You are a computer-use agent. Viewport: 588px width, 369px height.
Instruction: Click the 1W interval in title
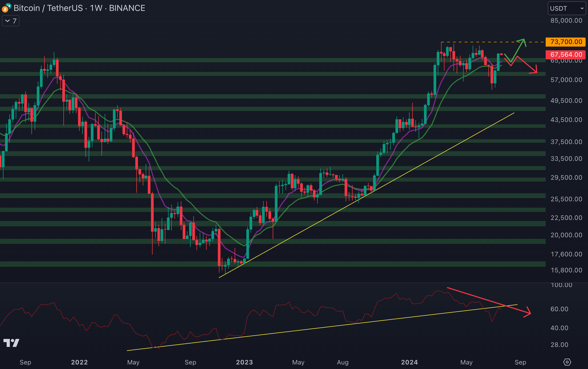[96, 8]
